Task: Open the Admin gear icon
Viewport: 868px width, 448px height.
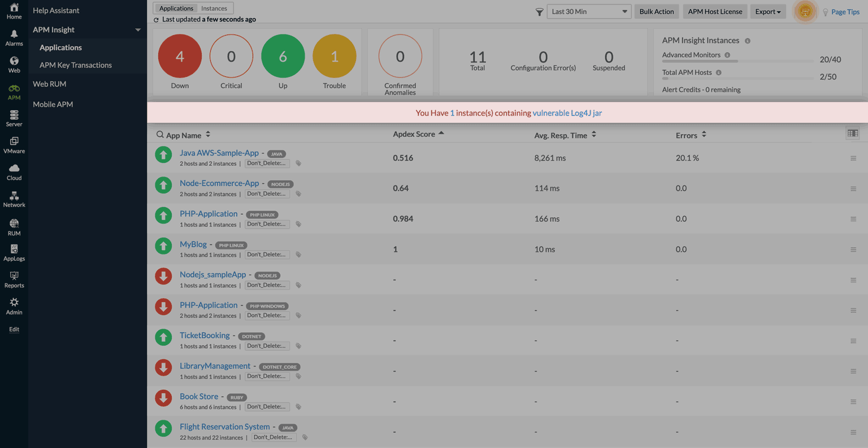Action: (x=14, y=302)
